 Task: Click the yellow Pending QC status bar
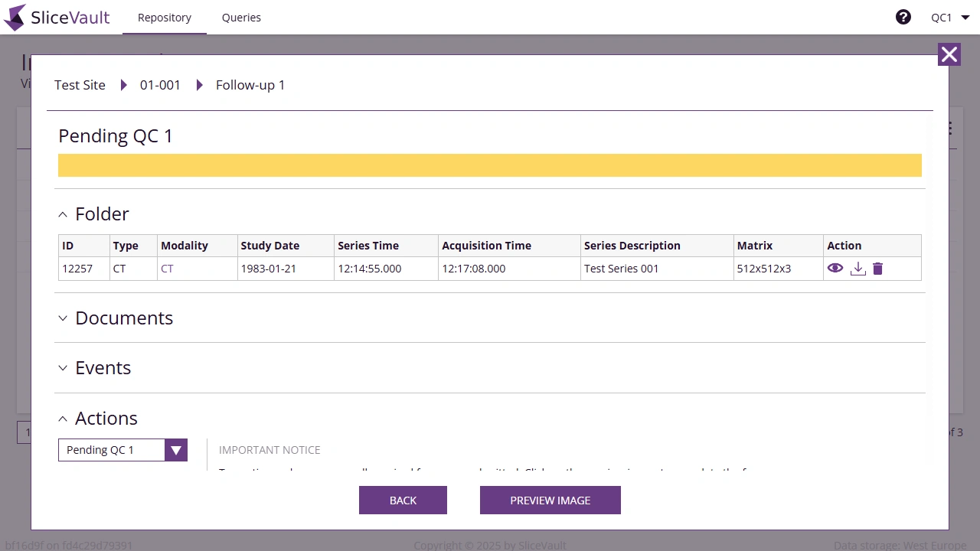pyautogui.click(x=490, y=165)
